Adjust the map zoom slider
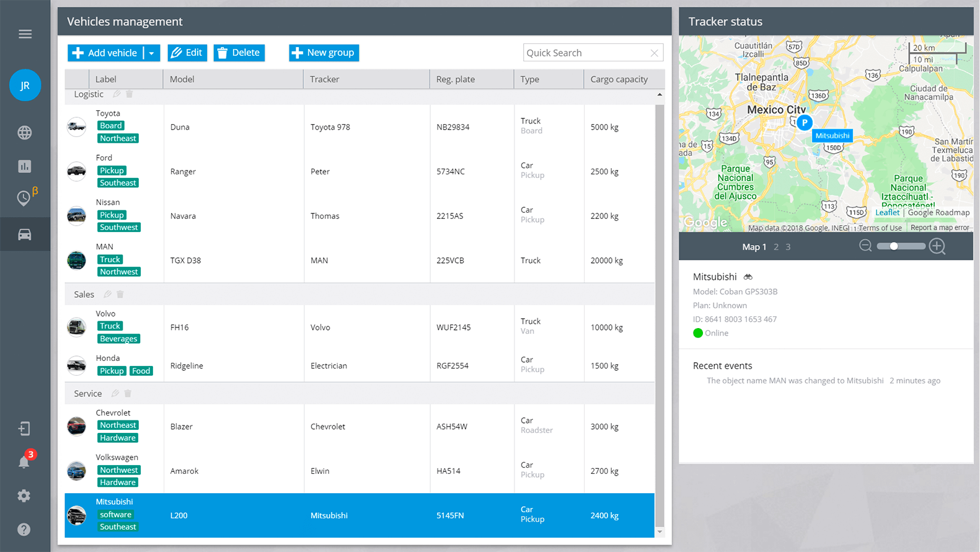The height and width of the screenshot is (552, 980). click(894, 246)
